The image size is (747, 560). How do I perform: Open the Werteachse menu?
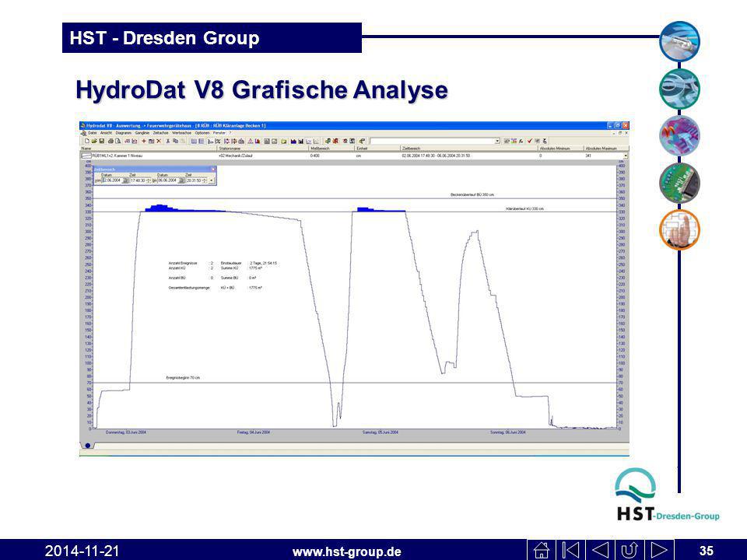click(x=181, y=133)
